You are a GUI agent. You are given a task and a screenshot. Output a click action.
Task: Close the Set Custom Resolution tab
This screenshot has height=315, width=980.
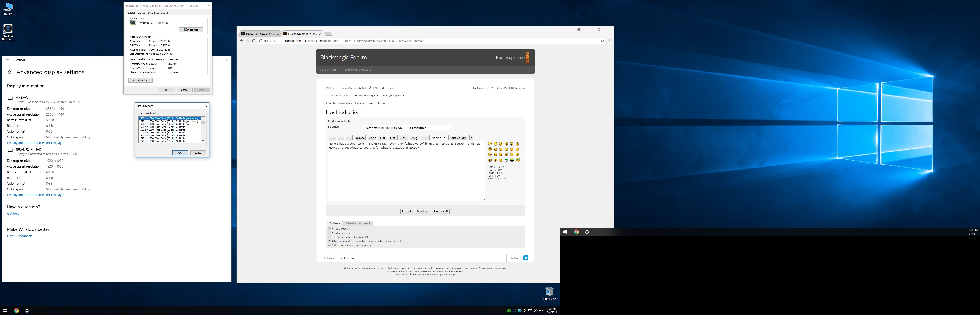point(278,34)
